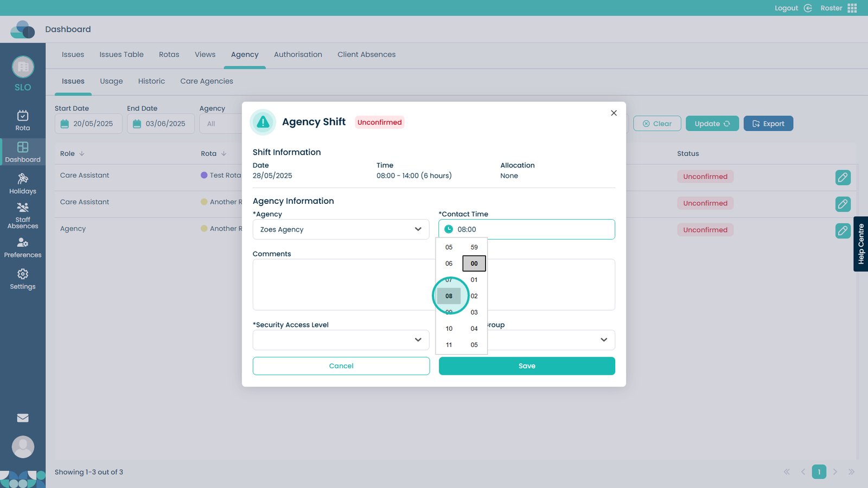Edit the first unconfirmed shift row
Image resolution: width=868 pixels, height=488 pixels.
tap(843, 177)
